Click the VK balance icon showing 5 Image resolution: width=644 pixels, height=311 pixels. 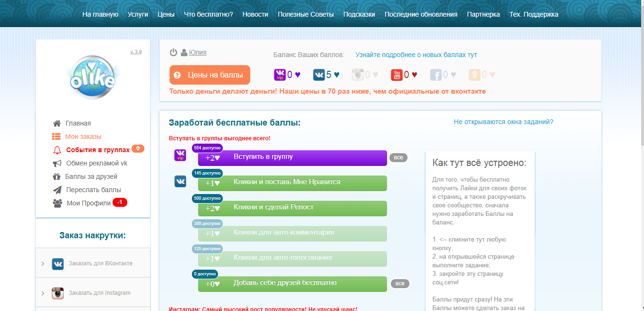(x=319, y=75)
